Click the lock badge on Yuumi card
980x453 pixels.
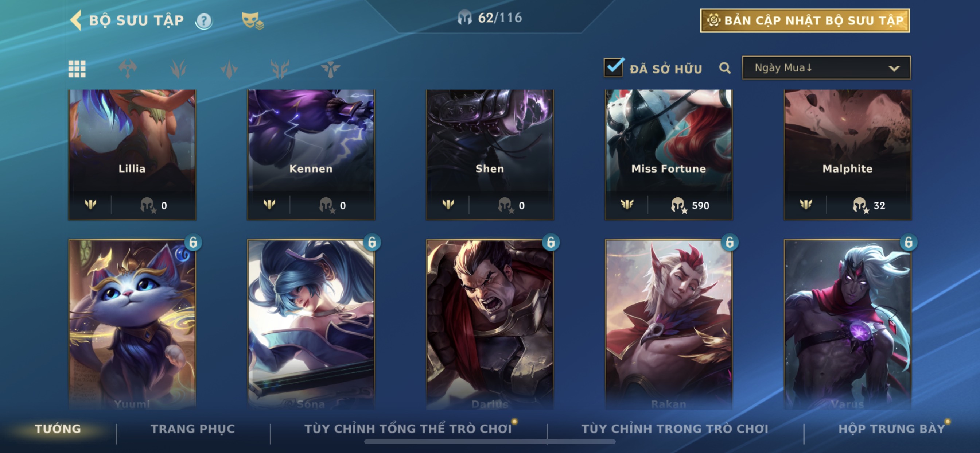(193, 242)
